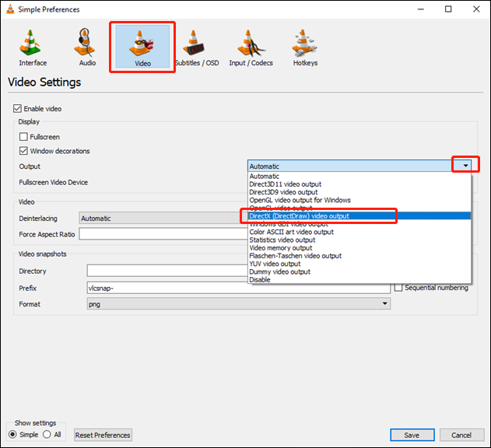This screenshot has height=448, width=491.
Task: Select the Simple show settings radio
Action: pos(12,435)
